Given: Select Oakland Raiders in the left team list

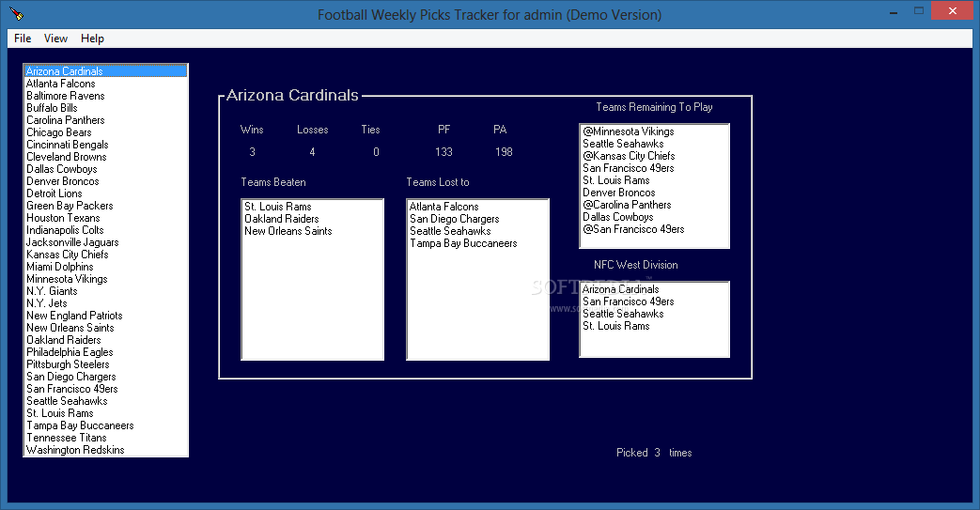Looking at the screenshot, I should point(105,339).
